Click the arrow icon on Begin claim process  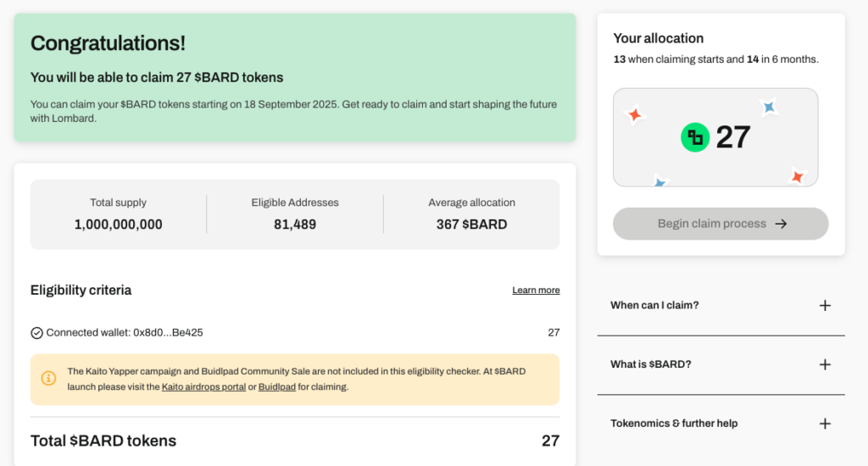click(x=781, y=224)
